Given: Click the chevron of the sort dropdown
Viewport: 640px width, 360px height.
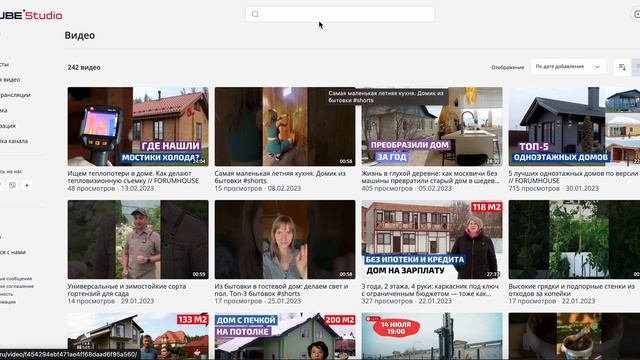Looking at the screenshot, I should coord(597,67).
